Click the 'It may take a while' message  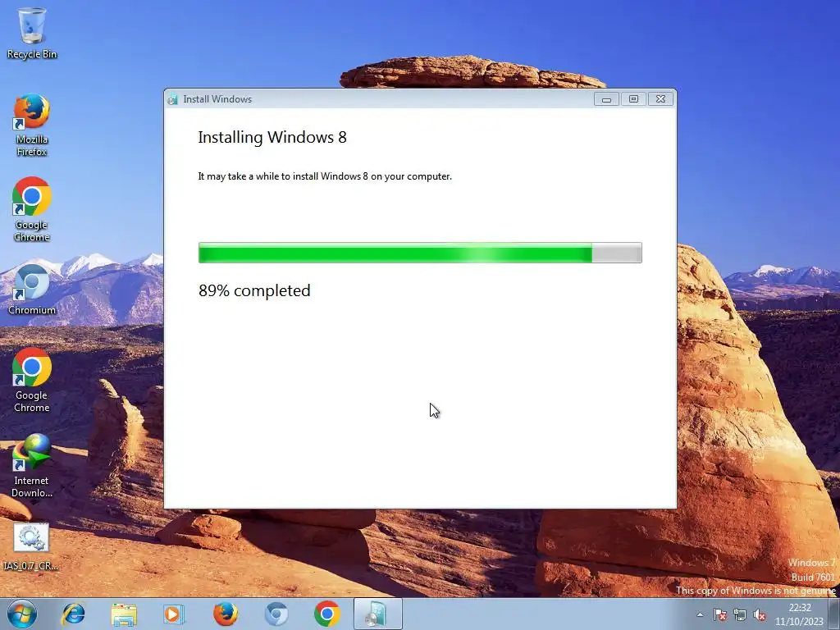click(325, 176)
